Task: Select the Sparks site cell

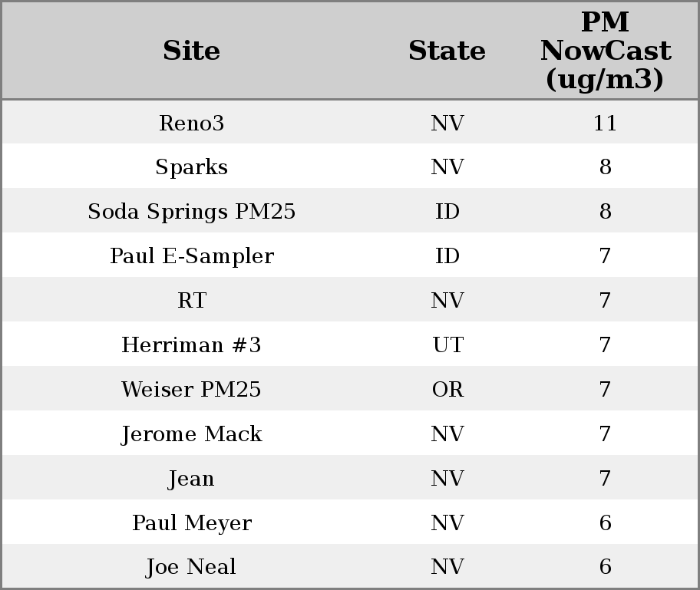Action: (x=192, y=167)
